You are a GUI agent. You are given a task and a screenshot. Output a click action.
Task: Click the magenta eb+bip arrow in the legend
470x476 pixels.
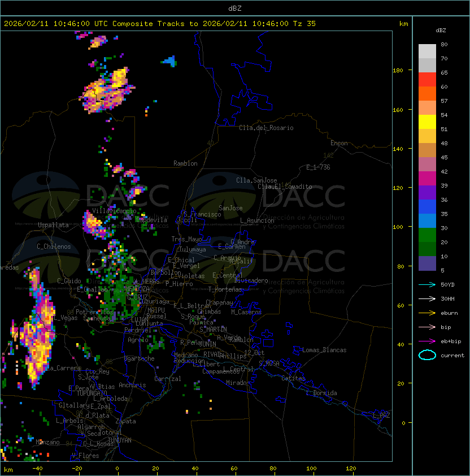(427, 341)
